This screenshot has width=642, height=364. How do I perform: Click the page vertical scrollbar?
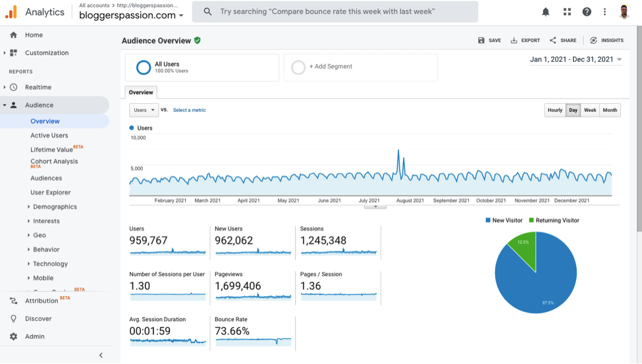pyautogui.click(x=639, y=129)
